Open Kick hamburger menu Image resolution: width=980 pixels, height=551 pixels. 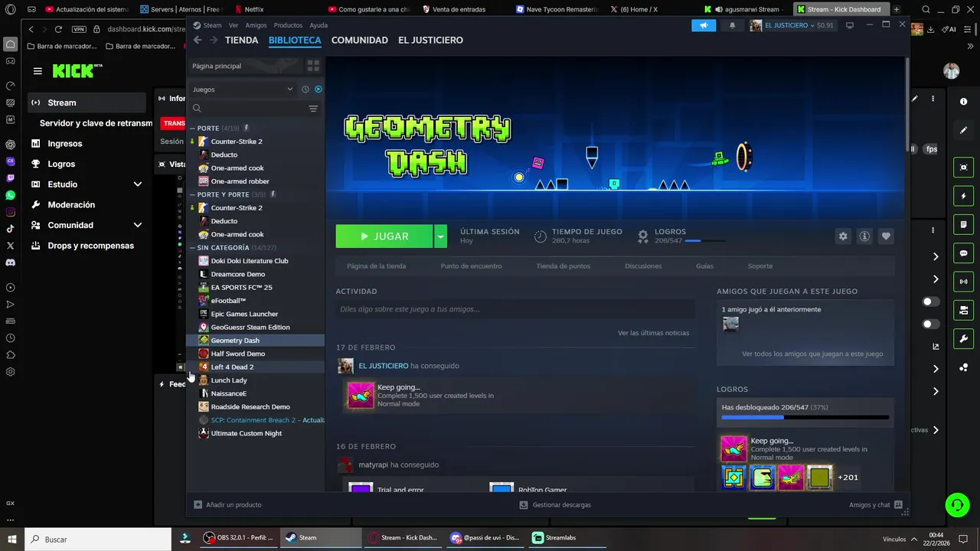[38, 71]
